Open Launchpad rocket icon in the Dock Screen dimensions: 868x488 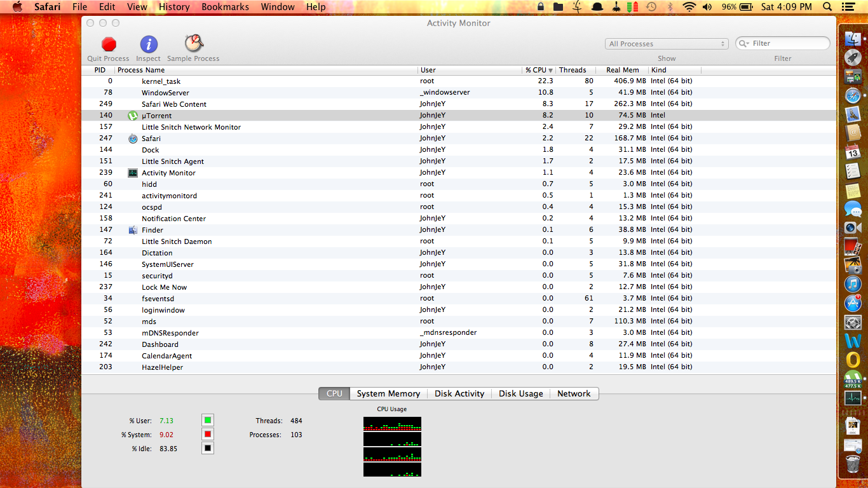[x=853, y=57]
